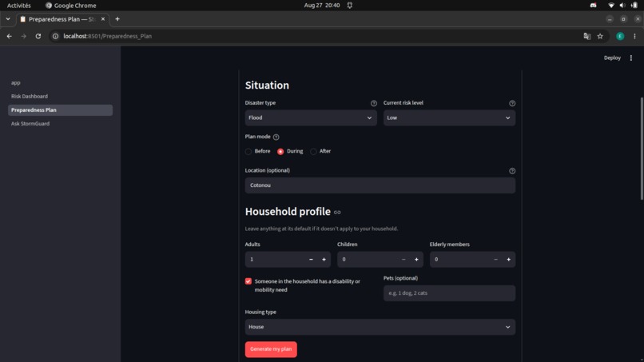644x362 pixels.
Task: Click the plus button for Elderly members
Action: [509, 259]
